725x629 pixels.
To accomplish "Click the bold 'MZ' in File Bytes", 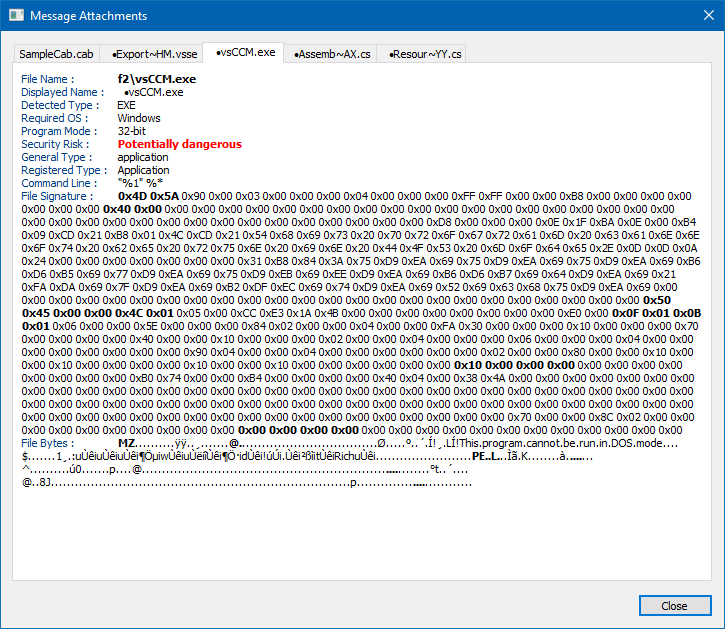I will (127, 443).
